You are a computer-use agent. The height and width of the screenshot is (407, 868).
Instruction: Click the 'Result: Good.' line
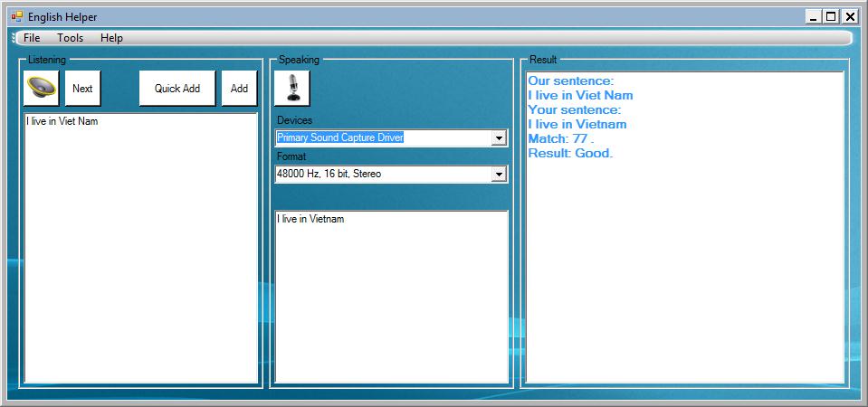tap(570, 153)
